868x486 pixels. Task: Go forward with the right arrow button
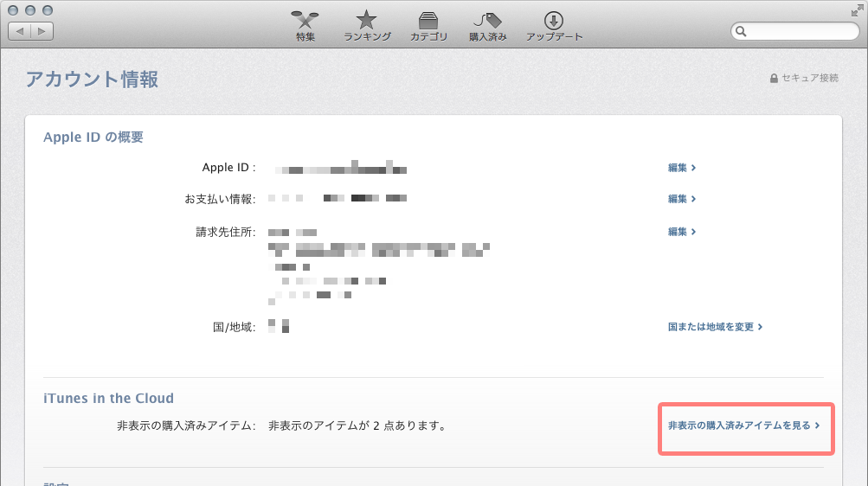pos(42,31)
